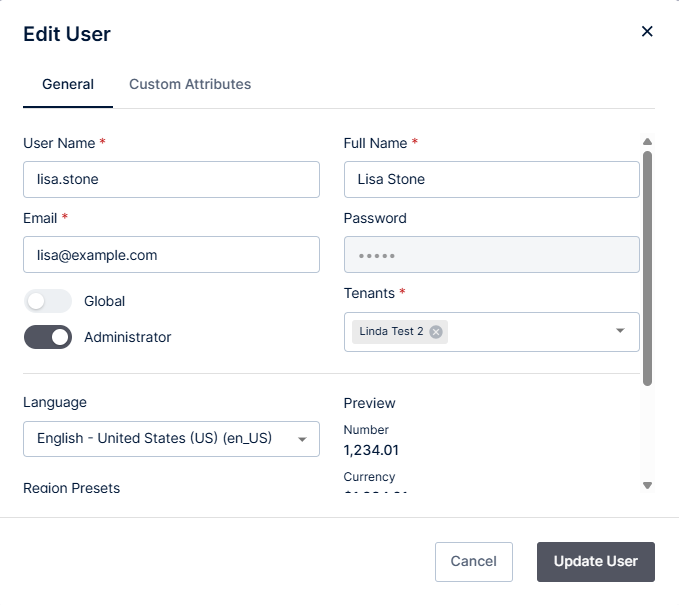Focus the User Name field

point(171,179)
